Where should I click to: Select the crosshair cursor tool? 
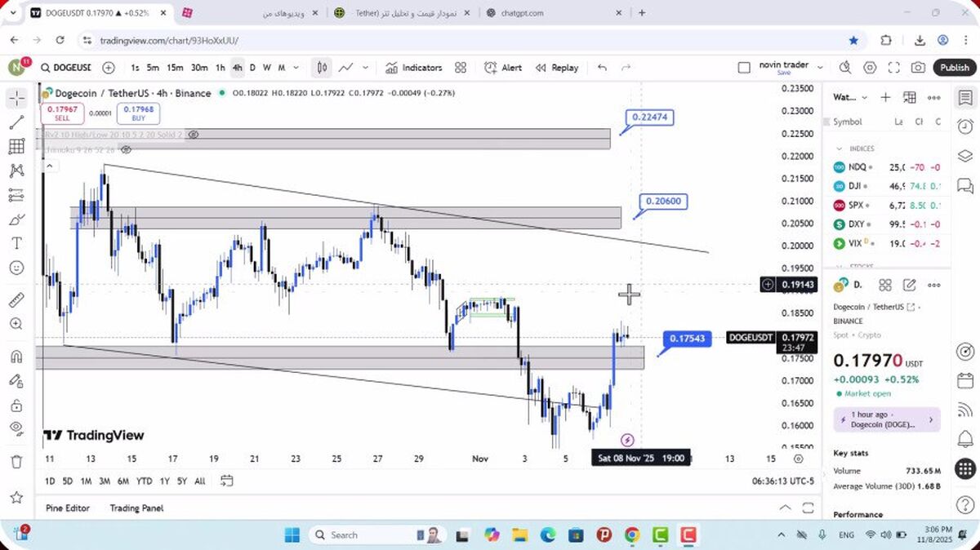pos(16,99)
